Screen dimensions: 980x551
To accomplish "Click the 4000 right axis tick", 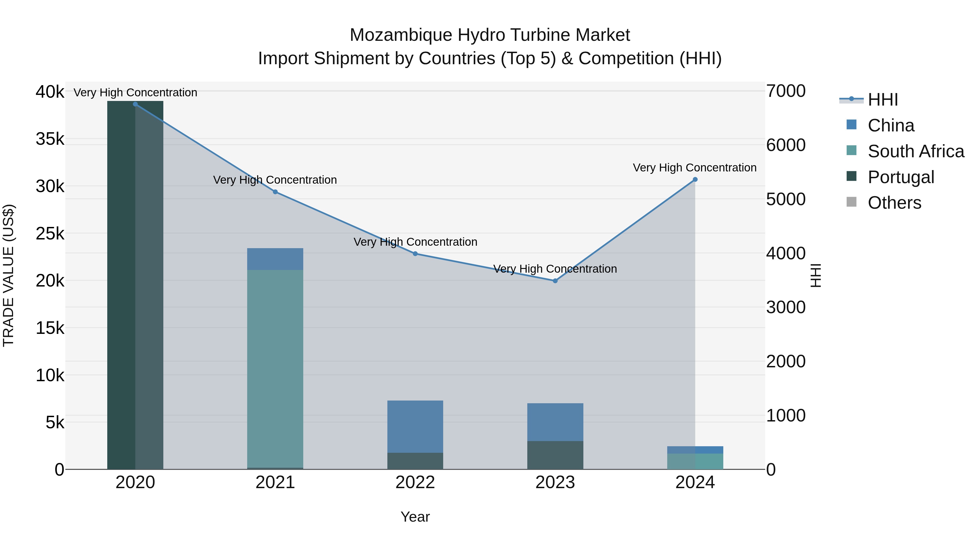I will pyautogui.click(x=786, y=253).
